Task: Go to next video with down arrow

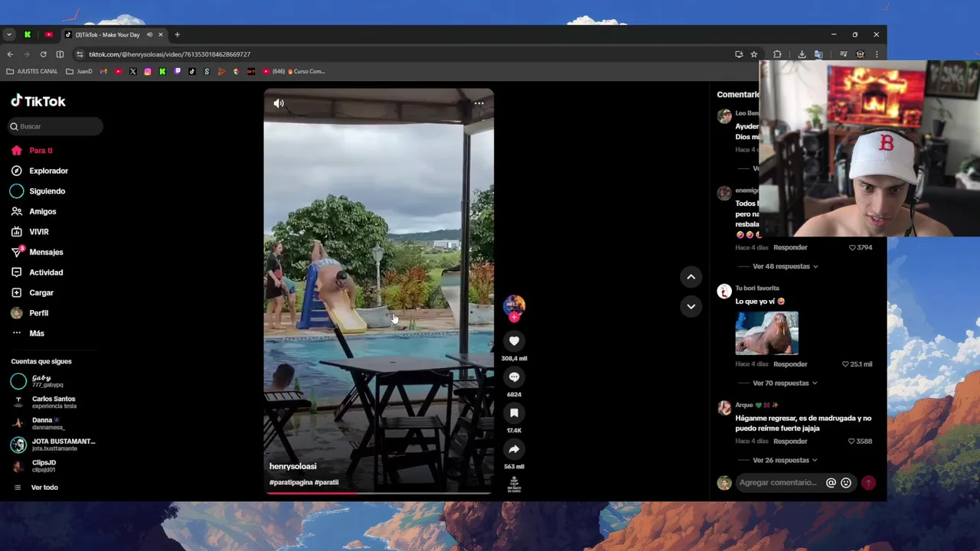Action: click(691, 306)
